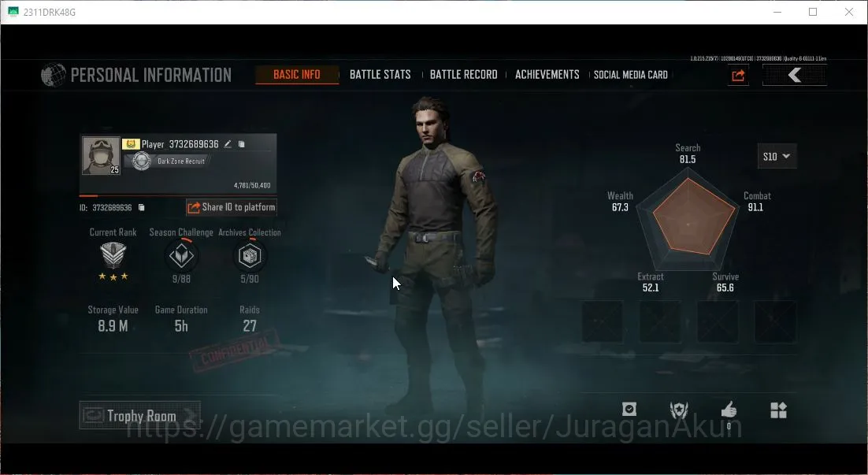Edit player name with the pencil icon
868x475 pixels.
coord(228,144)
